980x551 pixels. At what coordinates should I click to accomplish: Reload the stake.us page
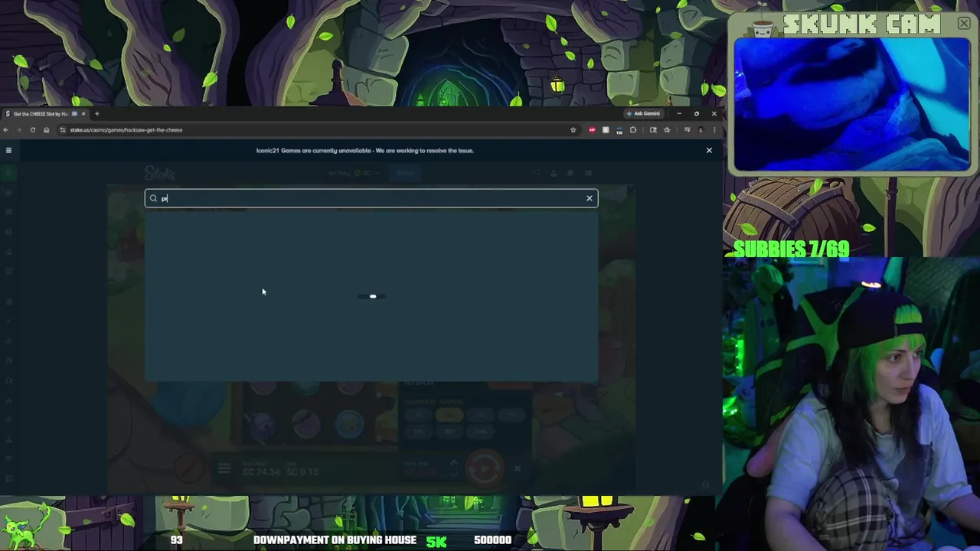[x=32, y=129]
